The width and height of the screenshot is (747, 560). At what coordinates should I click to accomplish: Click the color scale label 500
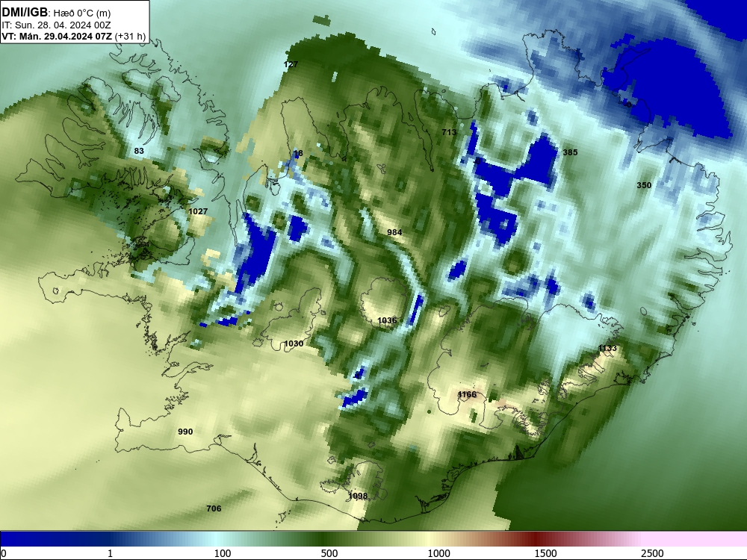(x=329, y=553)
